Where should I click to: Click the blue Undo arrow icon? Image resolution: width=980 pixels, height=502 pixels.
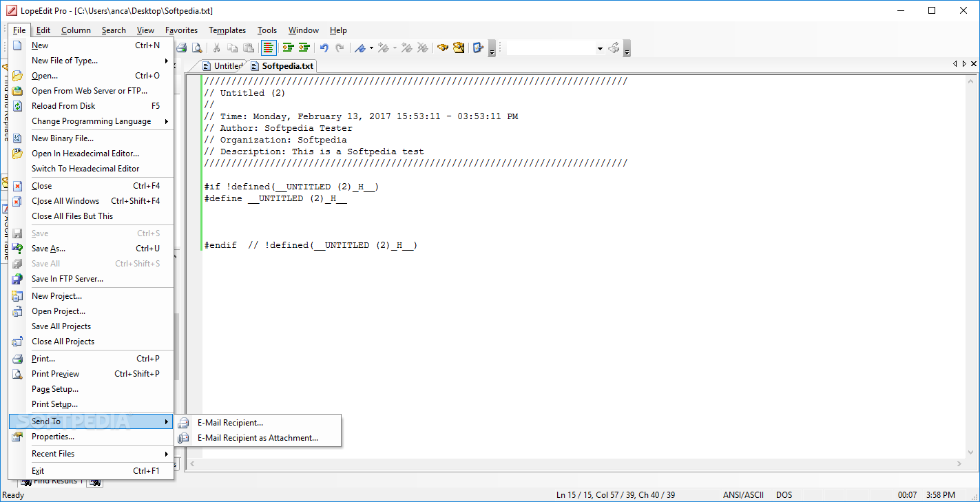(x=324, y=48)
